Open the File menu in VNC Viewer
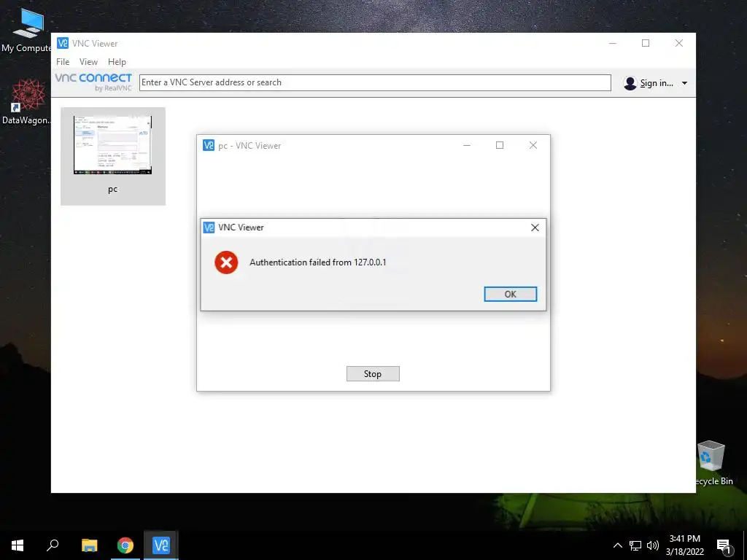Image resolution: width=747 pixels, height=560 pixels. 63,62
